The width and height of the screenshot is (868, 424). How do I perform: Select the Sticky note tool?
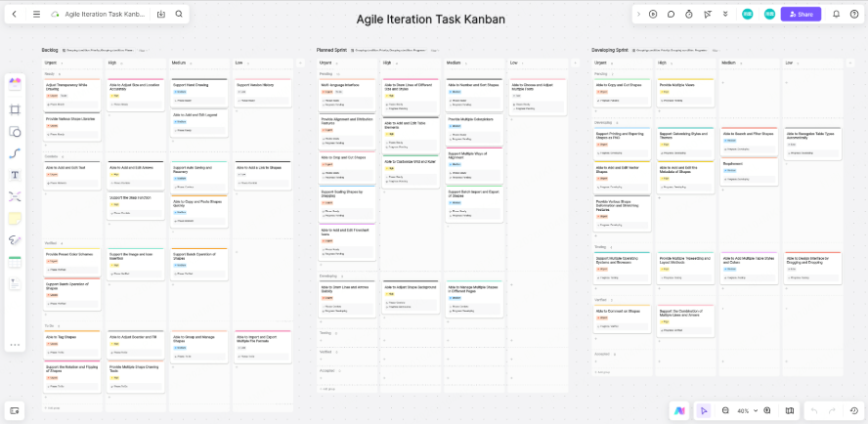(x=15, y=218)
